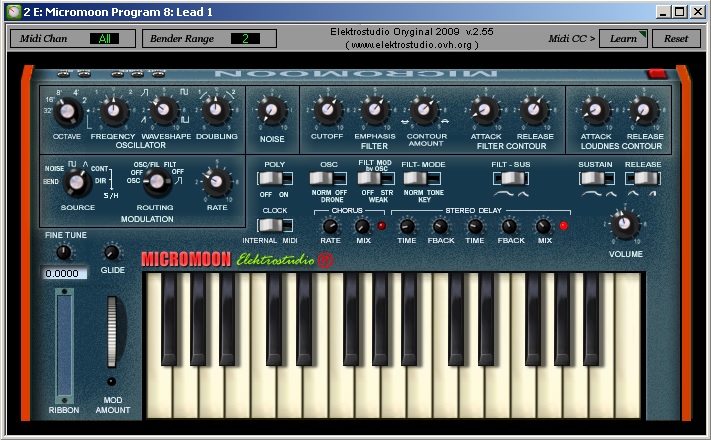
Task: Click the Glide knob
Action: coord(112,252)
